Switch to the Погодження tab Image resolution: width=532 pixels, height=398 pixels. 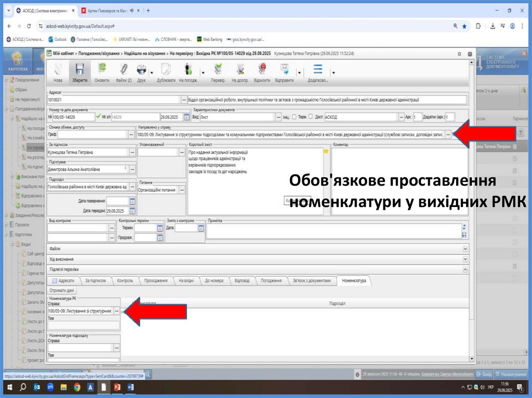click(271, 281)
